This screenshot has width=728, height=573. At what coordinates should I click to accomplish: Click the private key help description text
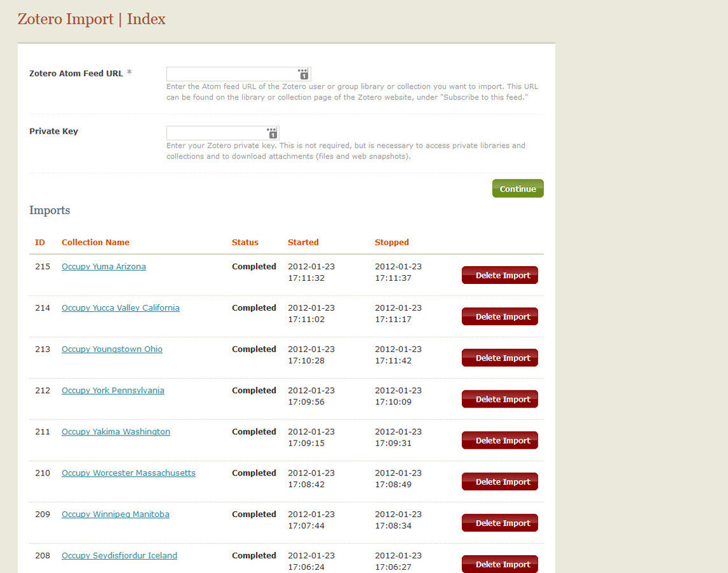346,151
